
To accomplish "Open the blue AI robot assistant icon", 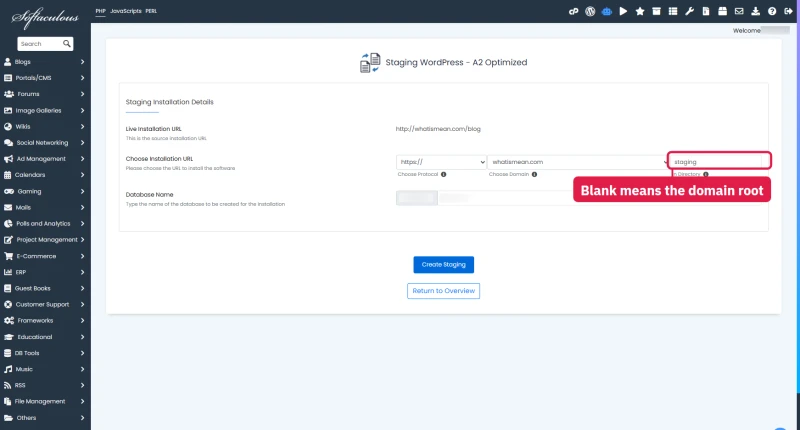I will (x=607, y=11).
